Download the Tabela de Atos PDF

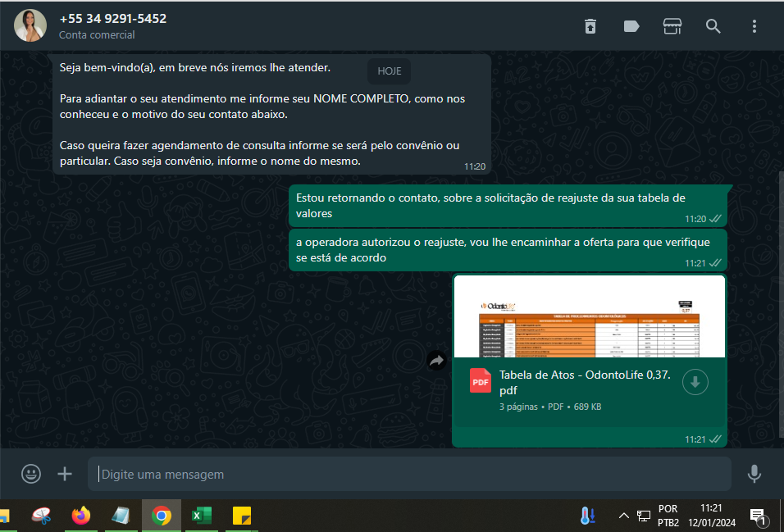695,382
